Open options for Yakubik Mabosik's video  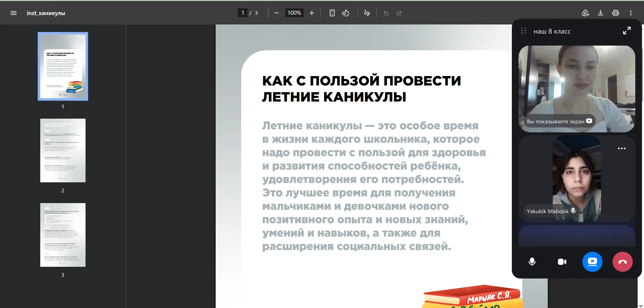pyautogui.click(x=622, y=148)
